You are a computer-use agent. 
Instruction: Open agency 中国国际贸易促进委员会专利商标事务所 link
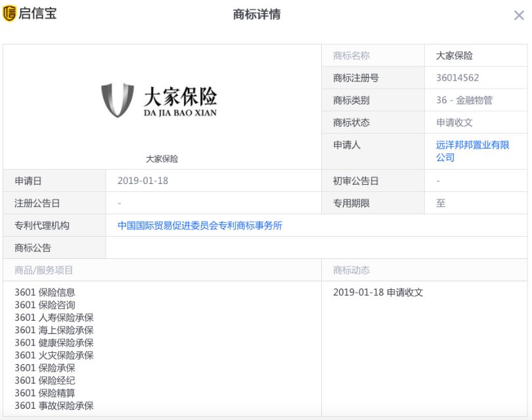(x=200, y=225)
